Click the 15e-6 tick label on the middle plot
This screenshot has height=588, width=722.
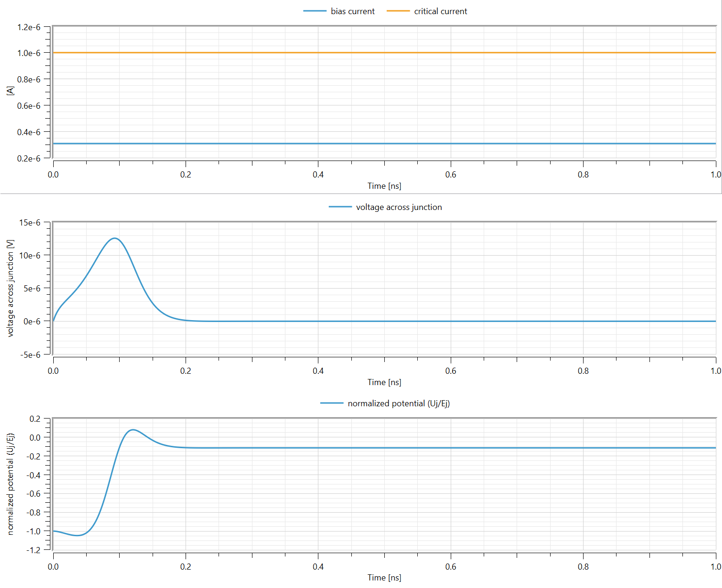(x=30, y=223)
